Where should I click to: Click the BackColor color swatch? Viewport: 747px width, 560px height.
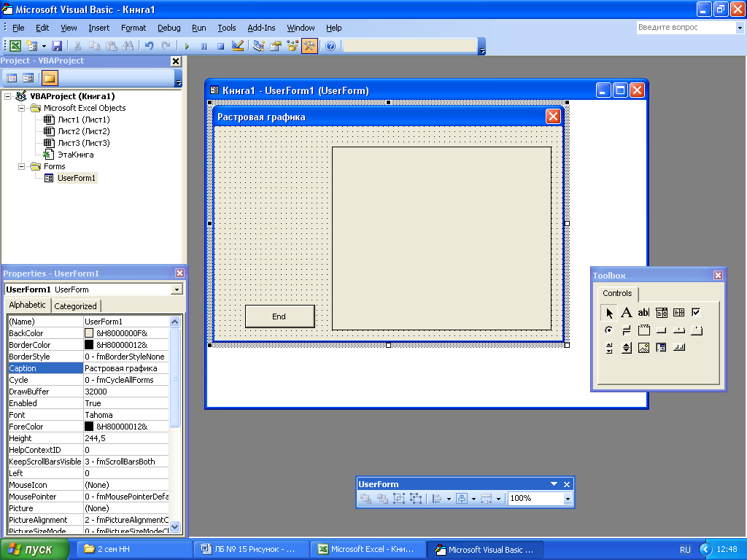coord(89,333)
